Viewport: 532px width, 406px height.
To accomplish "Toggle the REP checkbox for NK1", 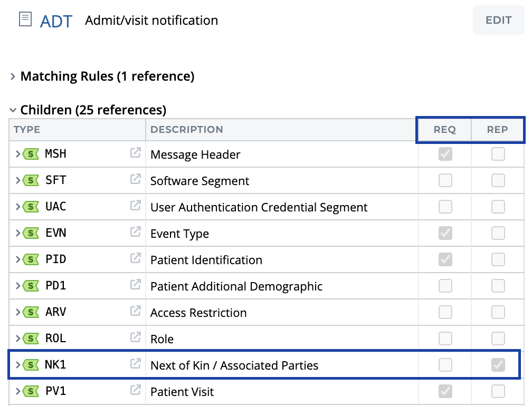I will pos(498,364).
